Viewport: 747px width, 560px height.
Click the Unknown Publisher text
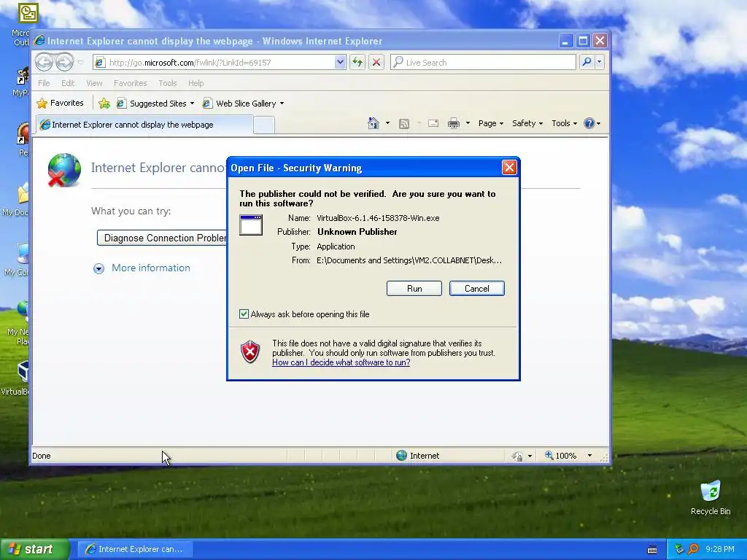point(357,232)
